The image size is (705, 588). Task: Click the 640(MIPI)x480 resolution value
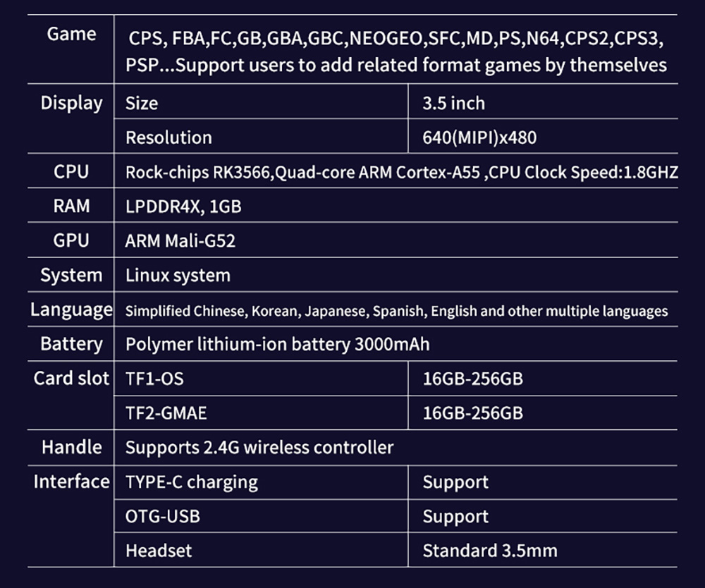(479, 137)
